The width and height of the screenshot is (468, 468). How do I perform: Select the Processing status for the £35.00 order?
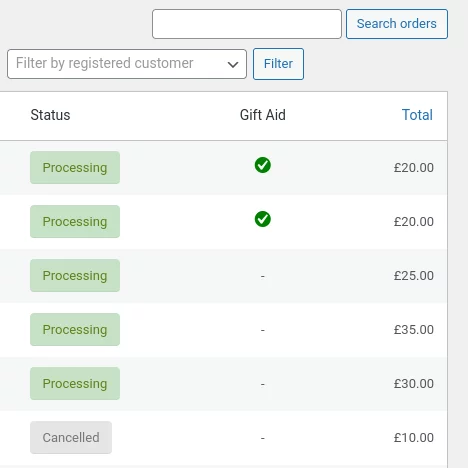point(75,330)
